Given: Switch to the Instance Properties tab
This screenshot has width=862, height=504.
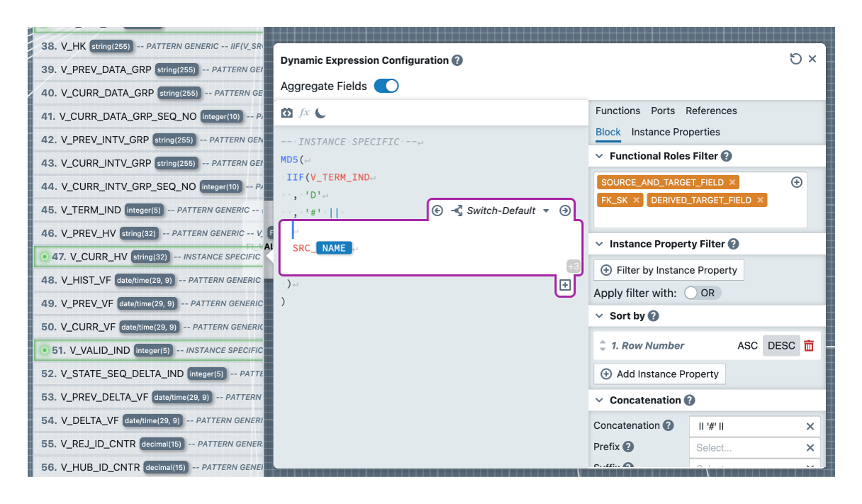Looking at the screenshot, I should pyautogui.click(x=675, y=132).
